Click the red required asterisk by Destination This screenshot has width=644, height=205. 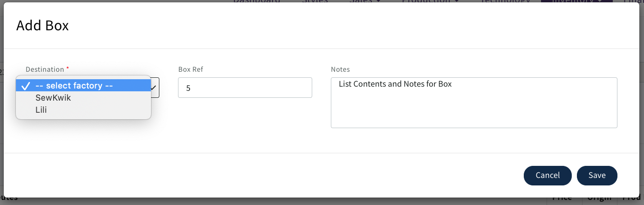tap(68, 69)
